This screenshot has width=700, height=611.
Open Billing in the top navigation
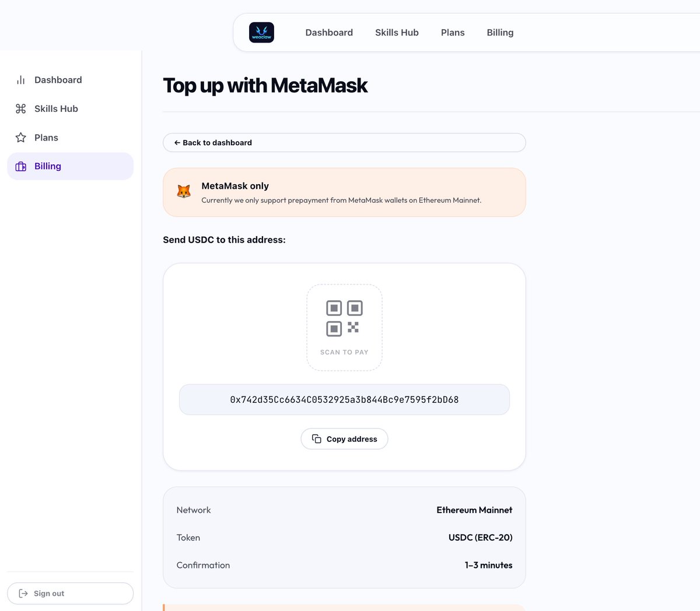pos(500,33)
